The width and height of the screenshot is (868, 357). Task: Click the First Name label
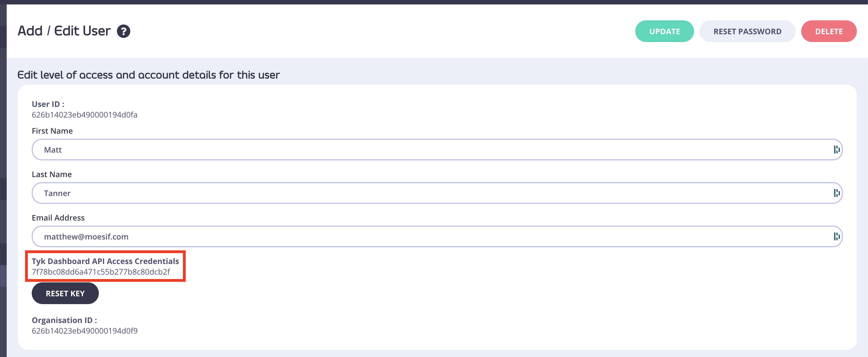click(52, 131)
